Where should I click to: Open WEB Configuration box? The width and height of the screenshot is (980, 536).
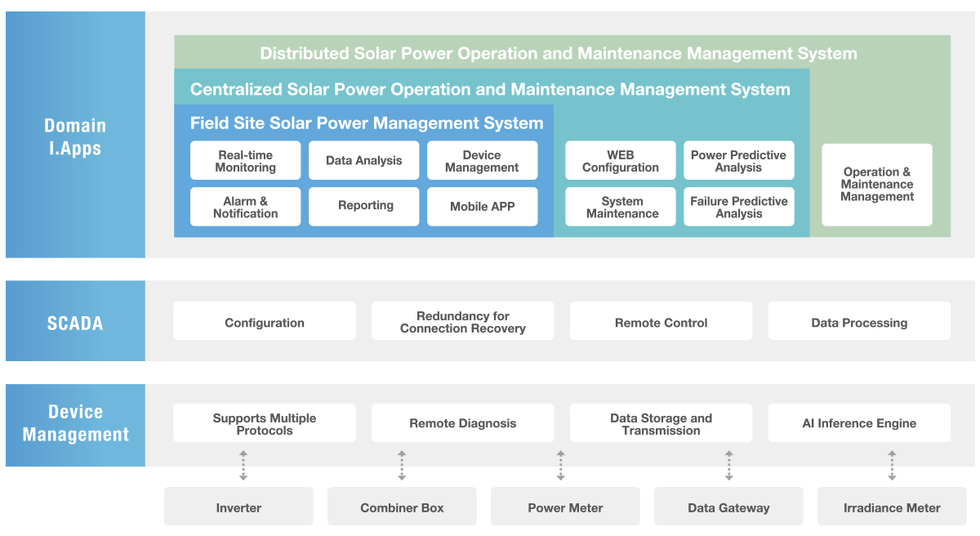620,161
